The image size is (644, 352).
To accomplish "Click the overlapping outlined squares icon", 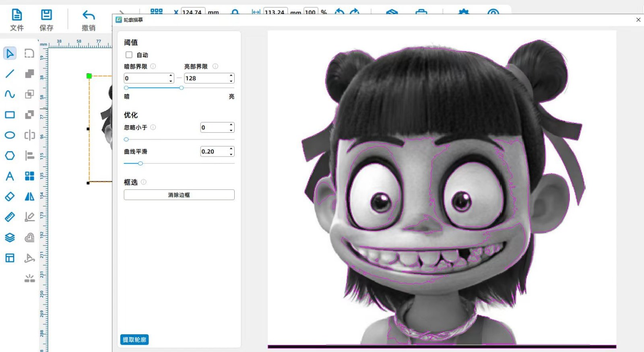I will [x=29, y=94].
